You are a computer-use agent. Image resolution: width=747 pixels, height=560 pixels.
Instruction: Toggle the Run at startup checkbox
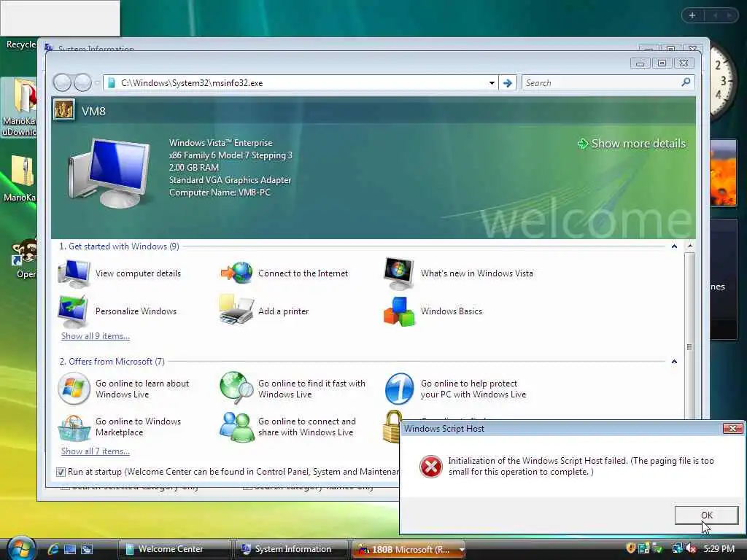(x=61, y=472)
